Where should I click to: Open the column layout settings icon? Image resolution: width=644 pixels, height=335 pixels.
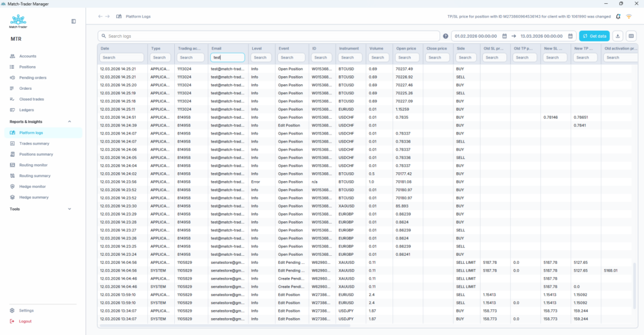[631, 36]
